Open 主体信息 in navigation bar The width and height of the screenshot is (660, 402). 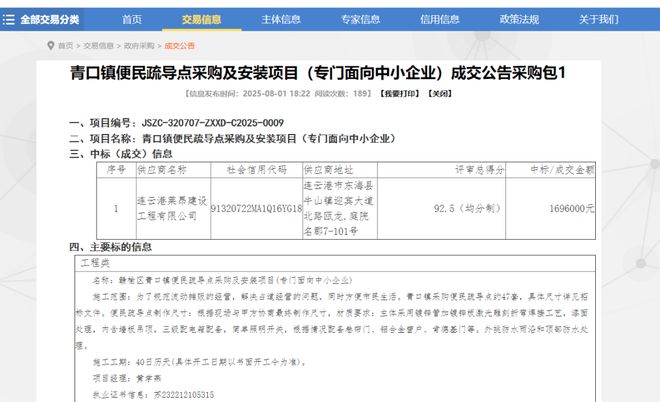[x=281, y=19]
